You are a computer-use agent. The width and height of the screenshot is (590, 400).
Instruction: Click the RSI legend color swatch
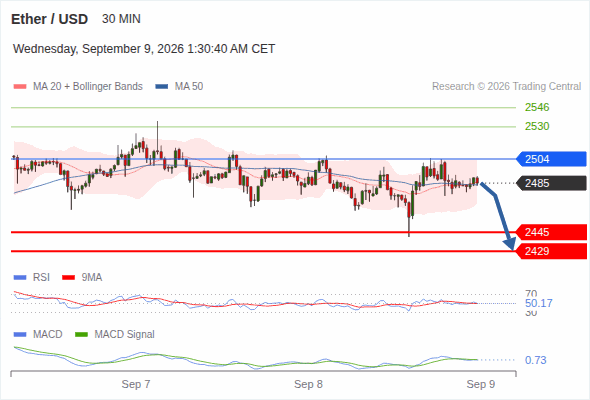tap(20, 278)
